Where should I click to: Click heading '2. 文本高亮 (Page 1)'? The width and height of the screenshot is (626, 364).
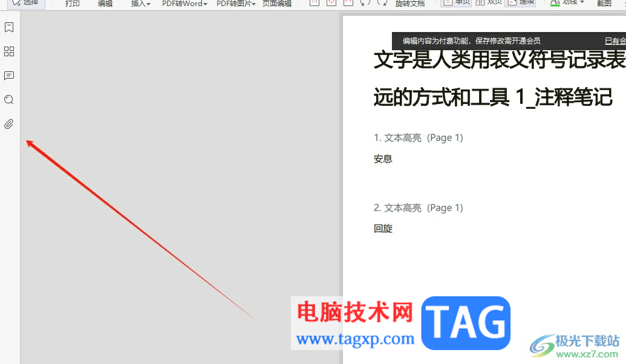419,208
